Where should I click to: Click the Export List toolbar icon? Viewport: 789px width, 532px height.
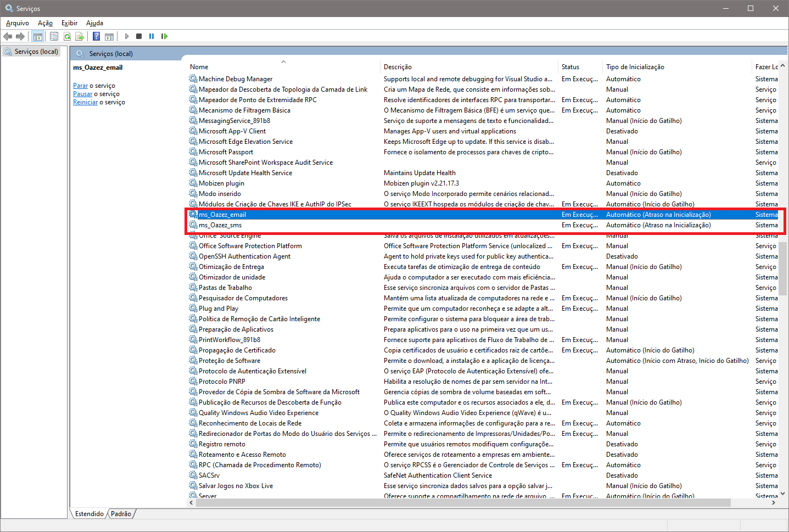point(80,36)
